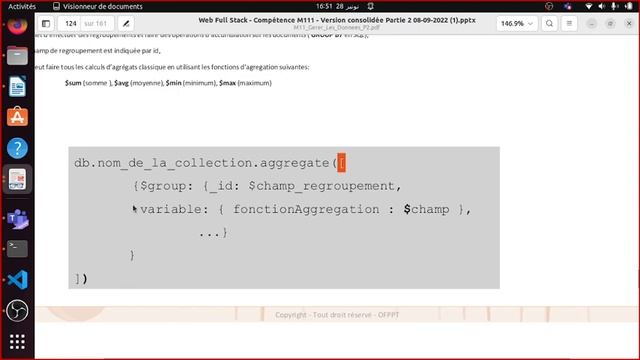Click the "$avg" operator text

click(x=121, y=83)
